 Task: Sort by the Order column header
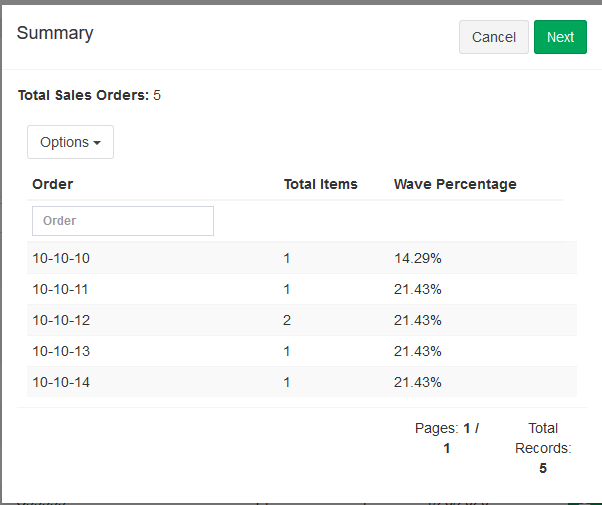[x=53, y=184]
